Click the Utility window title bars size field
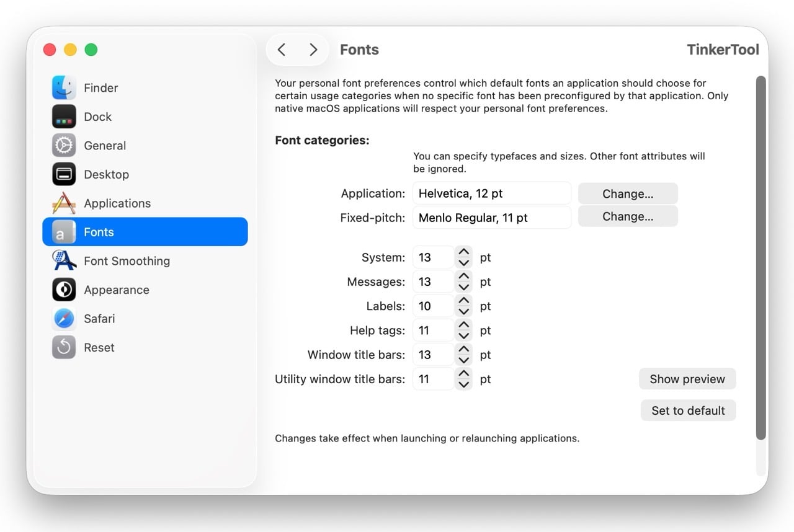The width and height of the screenshot is (794, 532). [x=432, y=379]
